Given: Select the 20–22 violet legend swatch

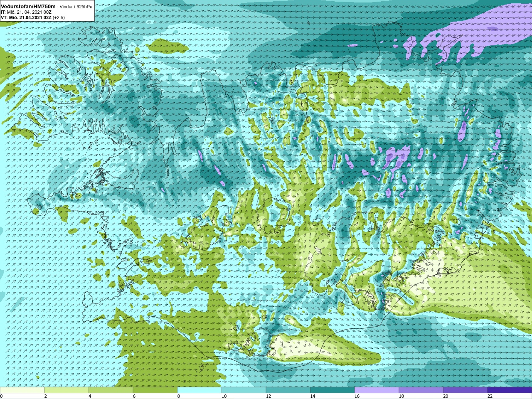Looking at the screenshot, I should (465, 390).
